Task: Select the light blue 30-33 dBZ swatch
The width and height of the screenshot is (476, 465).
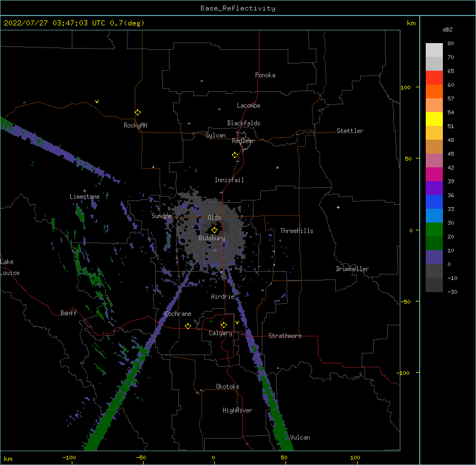Action: pyautogui.click(x=434, y=216)
